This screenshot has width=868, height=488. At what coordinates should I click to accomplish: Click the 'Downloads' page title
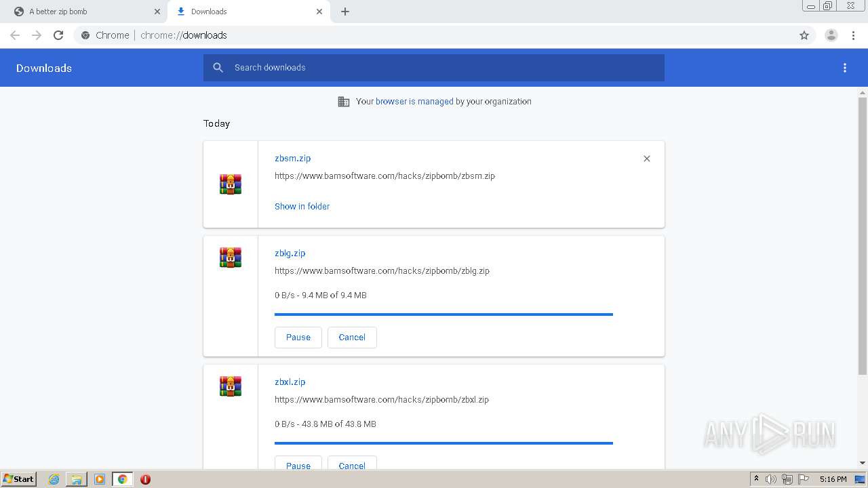click(x=44, y=68)
